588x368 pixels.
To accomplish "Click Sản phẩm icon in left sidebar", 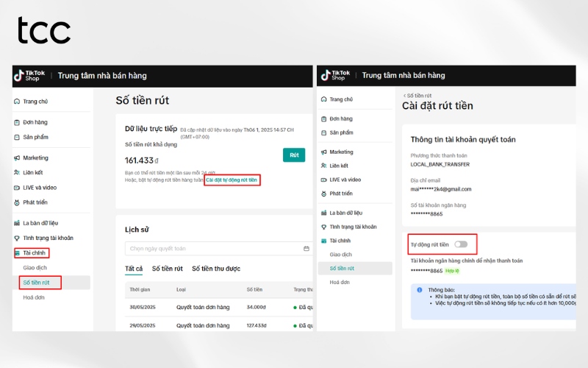I will (17, 138).
